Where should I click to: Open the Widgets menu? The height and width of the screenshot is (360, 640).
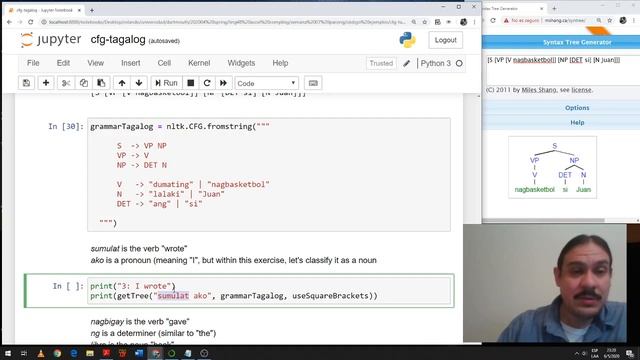pyautogui.click(x=241, y=63)
